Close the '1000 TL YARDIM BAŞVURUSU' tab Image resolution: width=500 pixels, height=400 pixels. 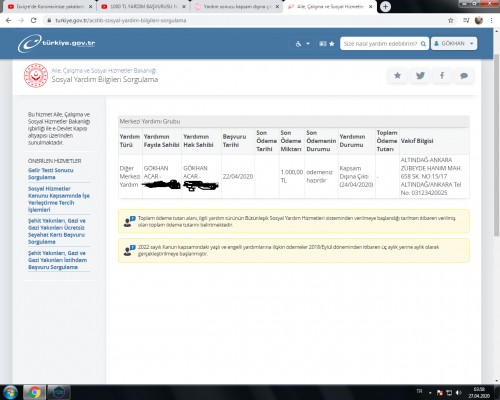184,6
